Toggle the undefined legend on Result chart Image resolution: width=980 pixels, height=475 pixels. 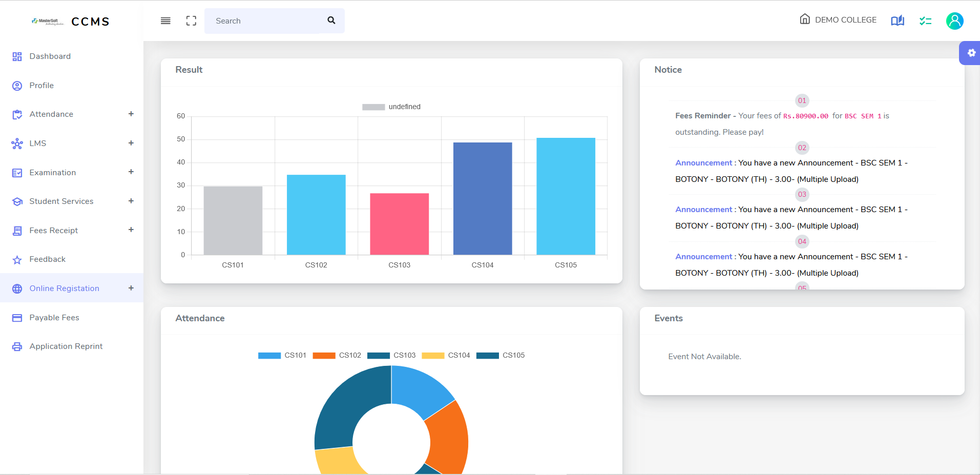tap(391, 107)
